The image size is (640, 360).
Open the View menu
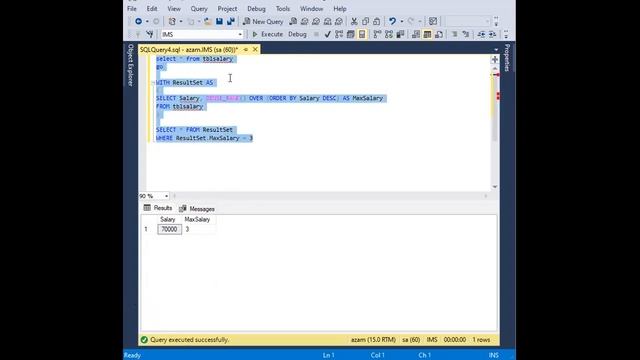(x=174, y=9)
